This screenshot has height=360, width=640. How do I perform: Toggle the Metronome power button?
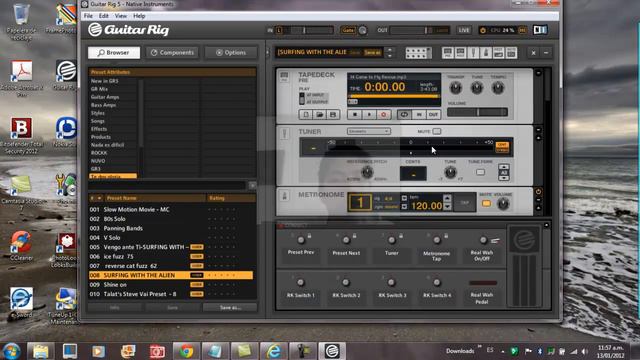538,192
